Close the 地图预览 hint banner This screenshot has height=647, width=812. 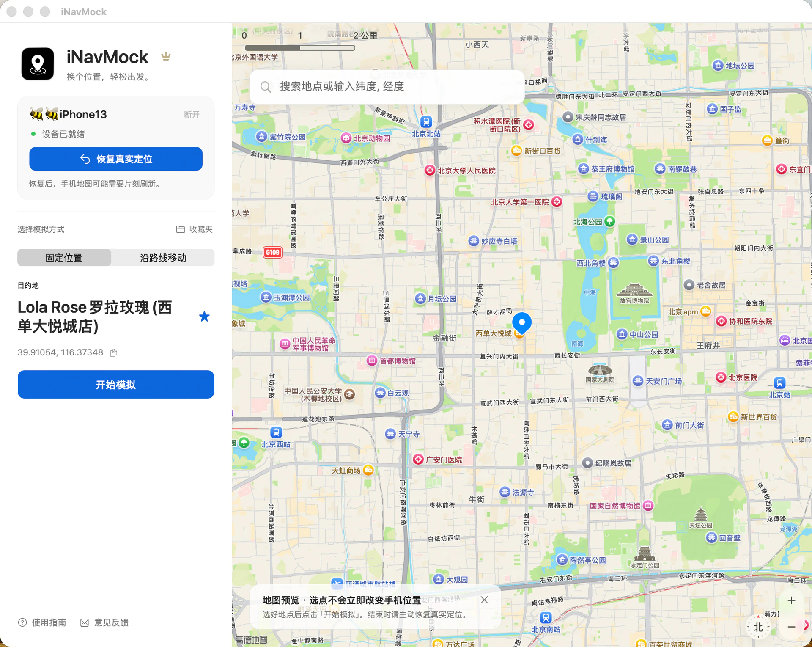coord(484,600)
